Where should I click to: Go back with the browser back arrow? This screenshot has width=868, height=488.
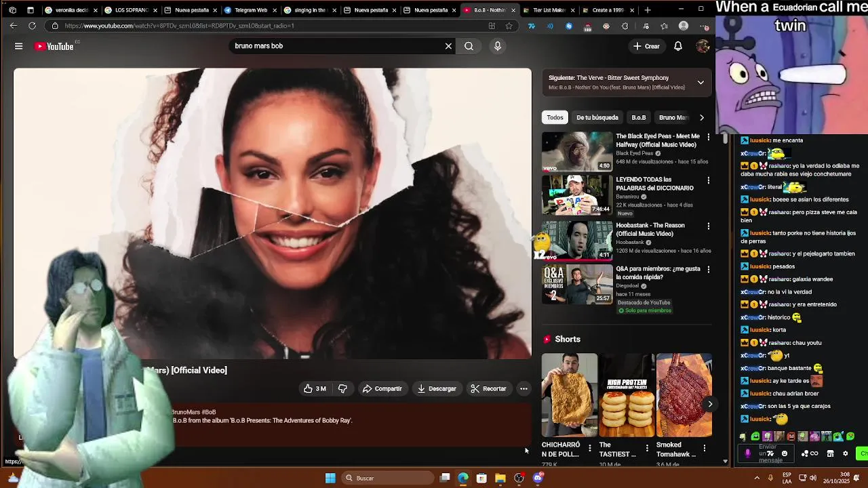[14, 26]
